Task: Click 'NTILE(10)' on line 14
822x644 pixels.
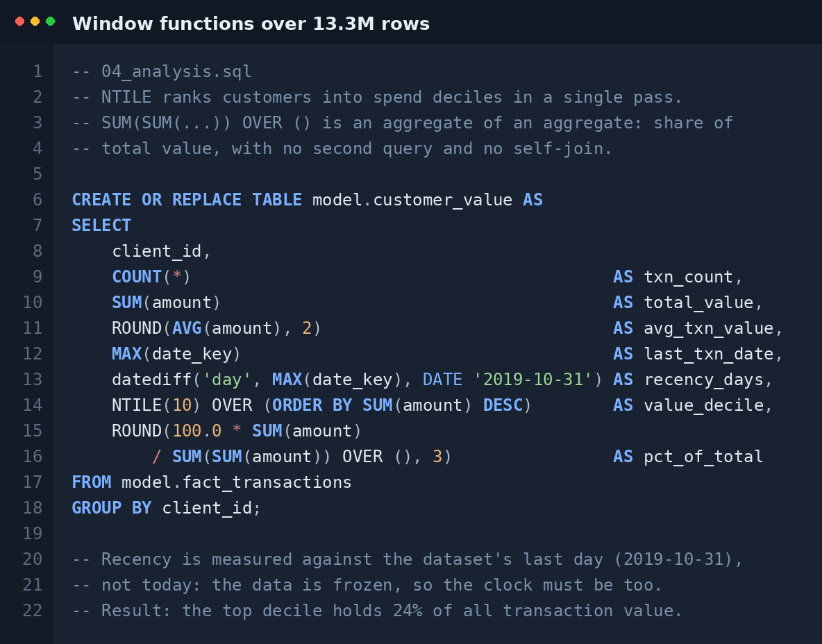Action: coord(156,405)
